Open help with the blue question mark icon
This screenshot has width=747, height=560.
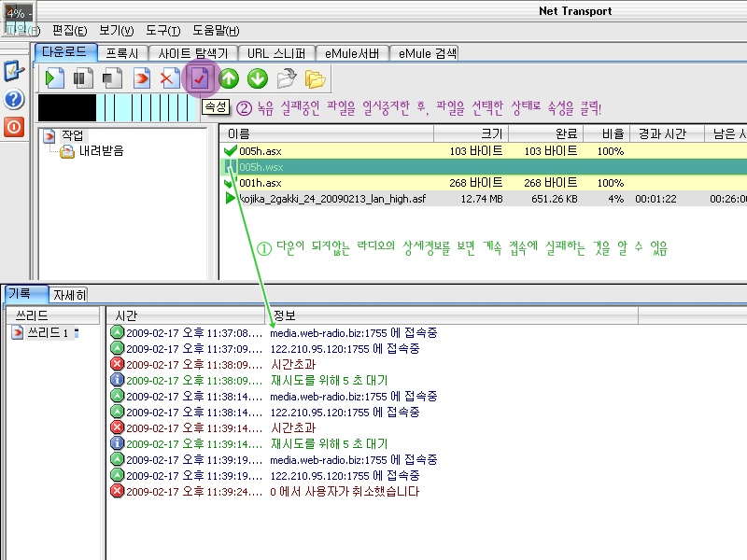[14, 100]
